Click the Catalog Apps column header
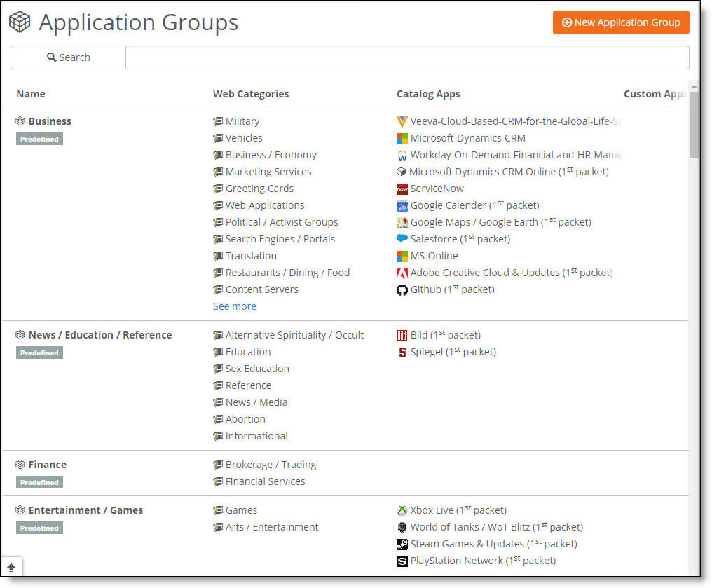Image resolution: width=712 pixels, height=588 pixels. (x=428, y=94)
